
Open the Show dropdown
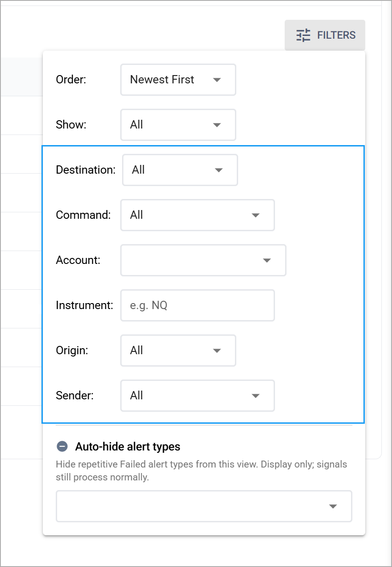[x=178, y=125]
